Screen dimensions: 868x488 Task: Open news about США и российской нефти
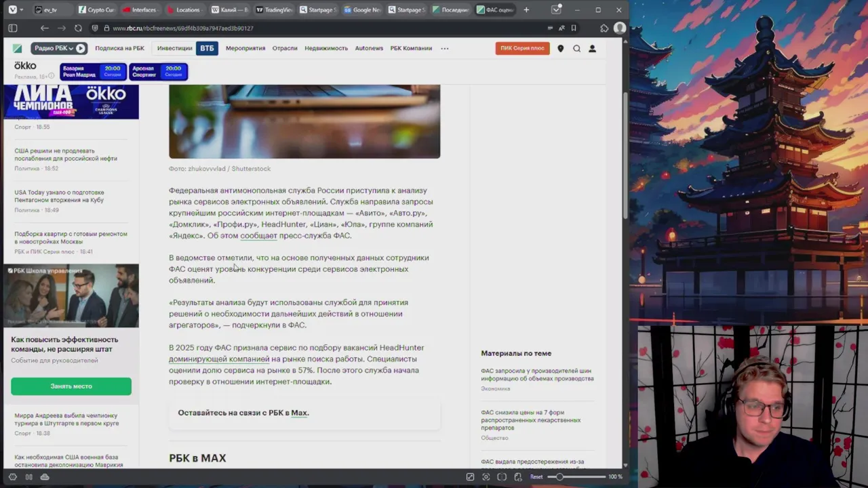(x=66, y=155)
